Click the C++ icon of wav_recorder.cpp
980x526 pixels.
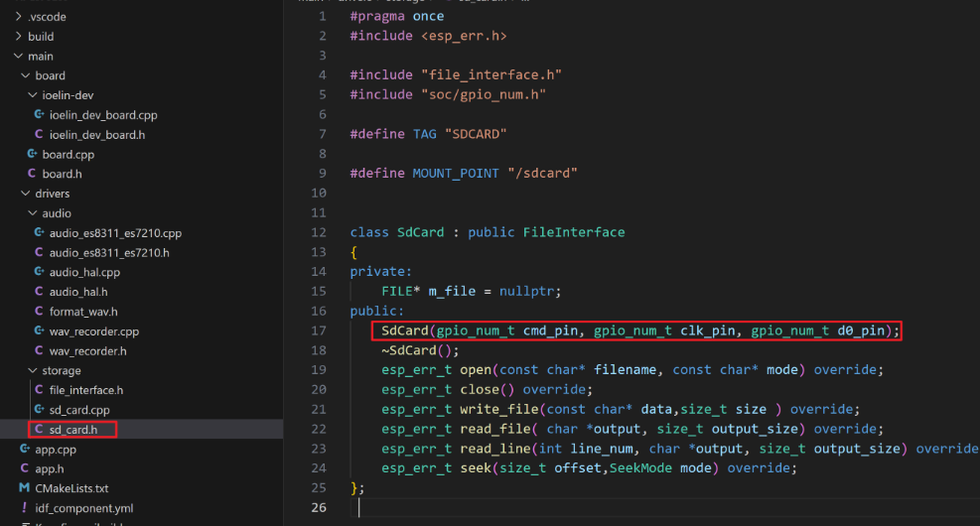click(39, 331)
